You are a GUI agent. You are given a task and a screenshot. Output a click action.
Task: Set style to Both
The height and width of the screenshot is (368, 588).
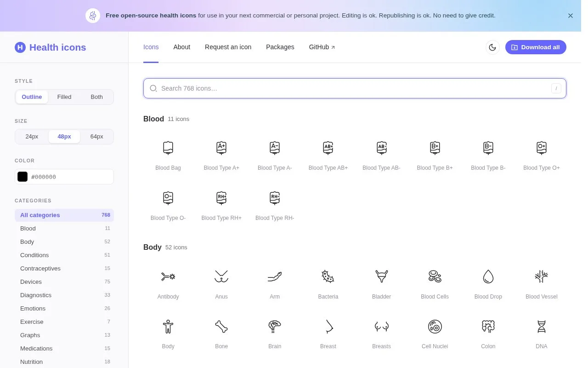click(x=97, y=97)
